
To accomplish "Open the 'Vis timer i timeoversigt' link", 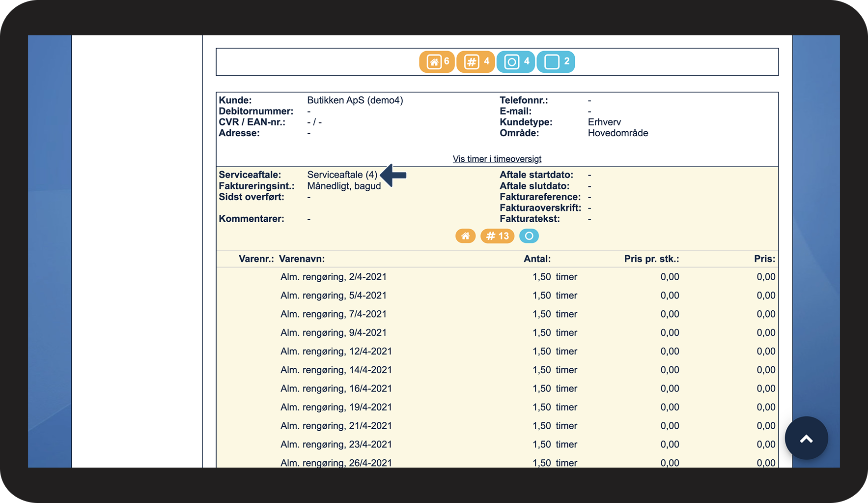I will [x=497, y=159].
